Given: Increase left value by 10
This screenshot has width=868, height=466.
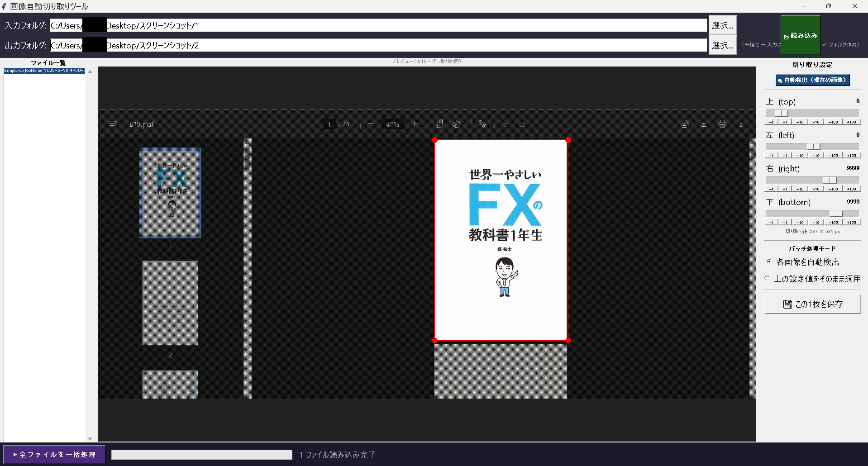Looking at the screenshot, I should (x=816, y=155).
